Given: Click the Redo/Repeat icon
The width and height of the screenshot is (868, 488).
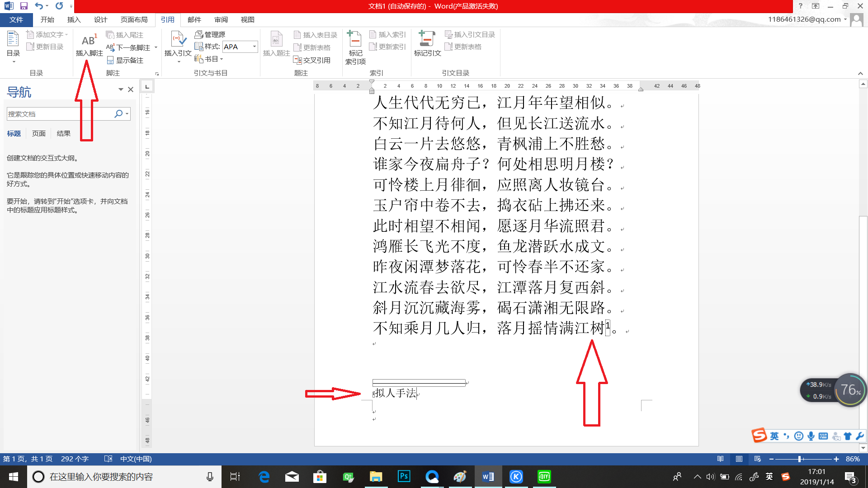Looking at the screenshot, I should 59,6.
